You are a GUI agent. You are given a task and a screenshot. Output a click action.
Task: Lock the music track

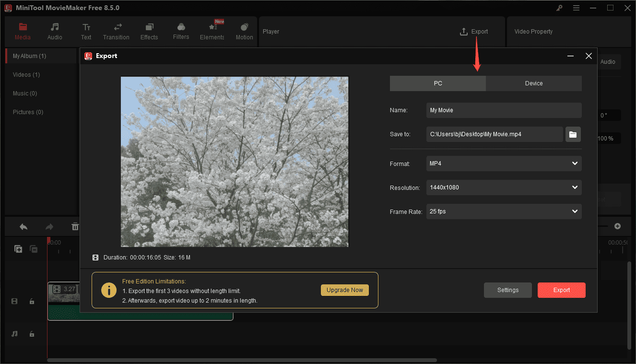(32, 333)
